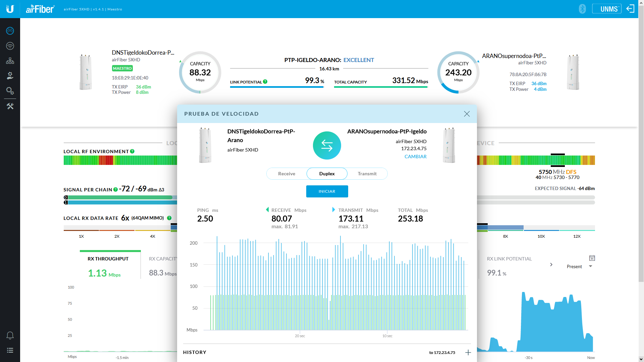This screenshot has width=644, height=362.
Task: Click the EXCELLENT link status text
Action: (359, 60)
